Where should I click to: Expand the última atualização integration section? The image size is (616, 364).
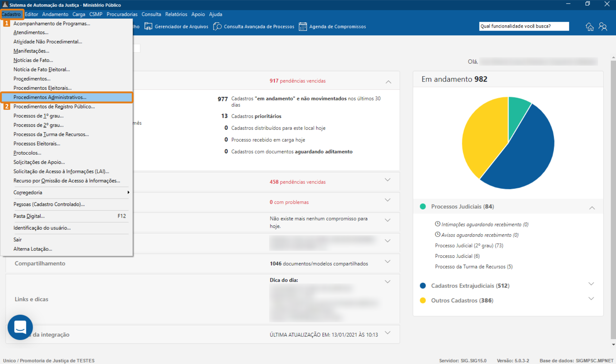click(x=388, y=333)
